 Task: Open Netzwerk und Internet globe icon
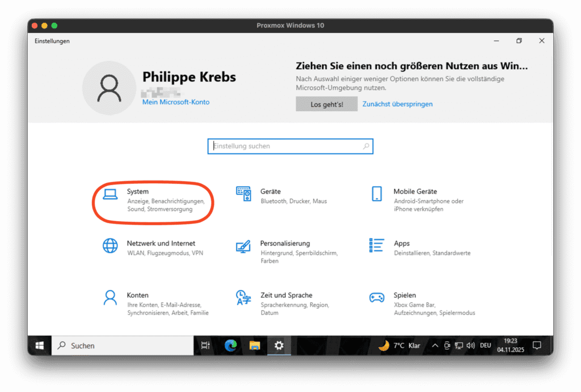(110, 246)
